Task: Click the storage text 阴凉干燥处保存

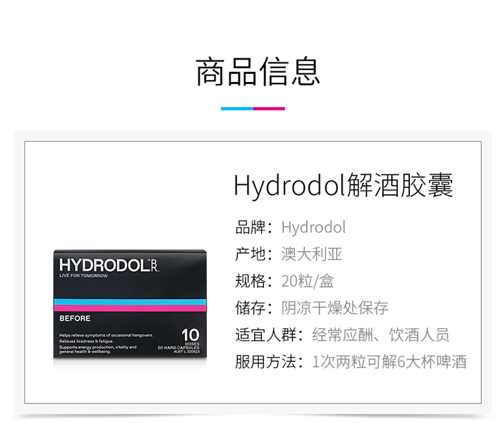Action: click(335, 308)
